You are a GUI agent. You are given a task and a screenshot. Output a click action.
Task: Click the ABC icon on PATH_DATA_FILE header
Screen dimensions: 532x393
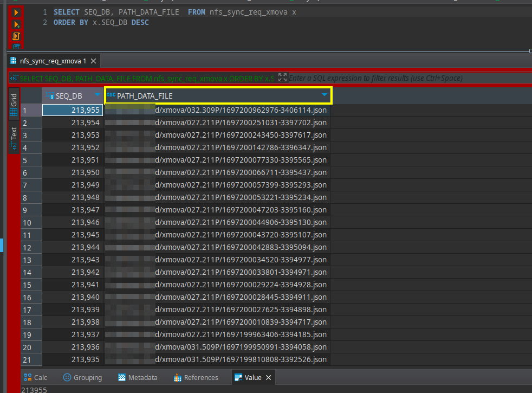point(111,95)
